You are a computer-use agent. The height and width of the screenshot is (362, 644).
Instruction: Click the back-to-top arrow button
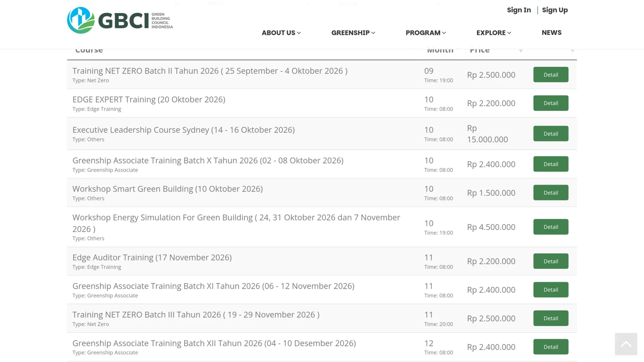626,344
